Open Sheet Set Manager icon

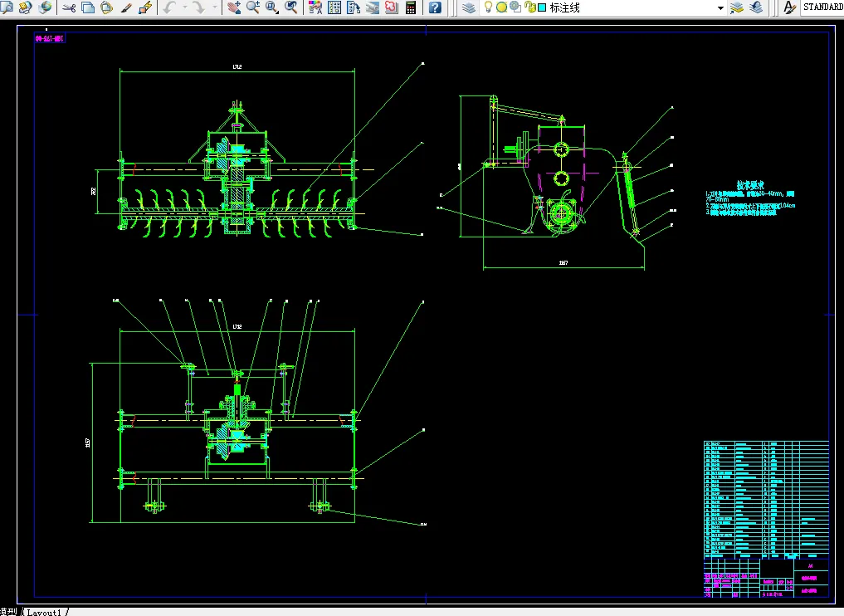[x=373, y=7]
